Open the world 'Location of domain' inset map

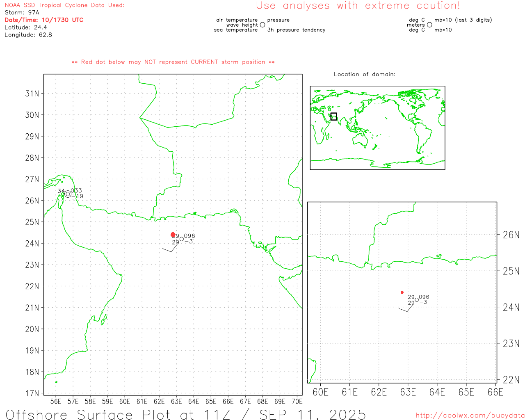click(x=377, y=128)
